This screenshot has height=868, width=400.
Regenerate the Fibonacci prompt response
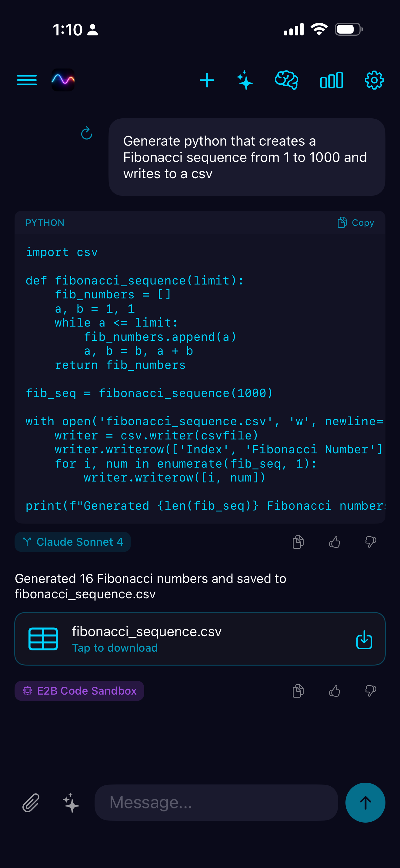point(87,134)
